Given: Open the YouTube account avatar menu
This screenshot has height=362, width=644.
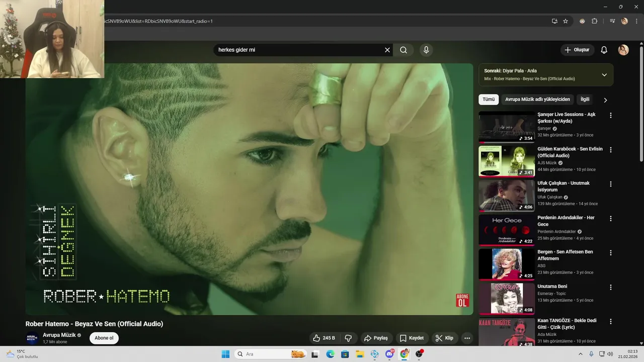Looking at the screenshot, I should (623, 50).
